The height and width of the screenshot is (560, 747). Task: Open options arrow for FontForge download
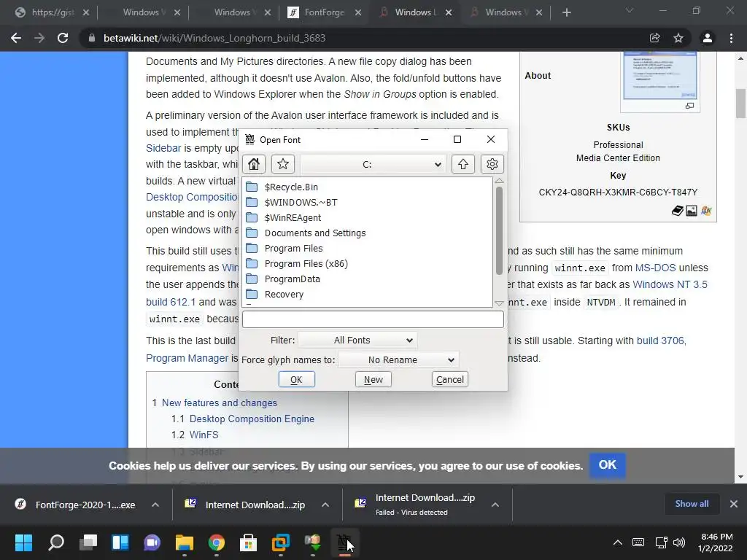tap(155, 505)
